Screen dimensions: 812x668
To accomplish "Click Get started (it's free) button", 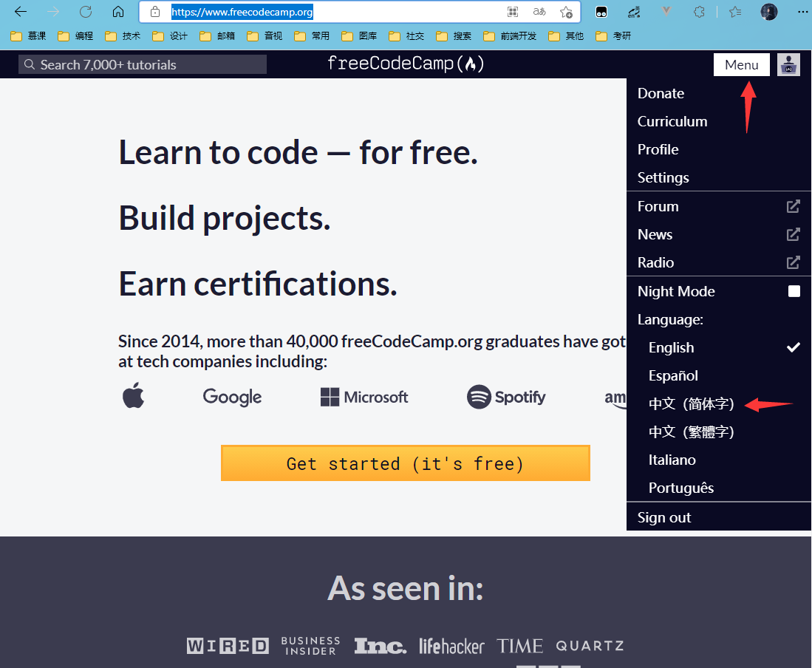I will tap(406, 463).
